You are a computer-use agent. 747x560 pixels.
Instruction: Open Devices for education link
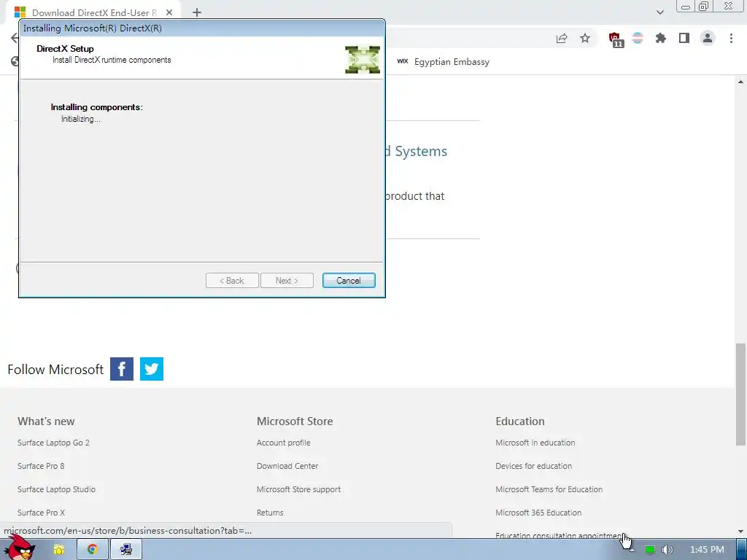(533, 466)
